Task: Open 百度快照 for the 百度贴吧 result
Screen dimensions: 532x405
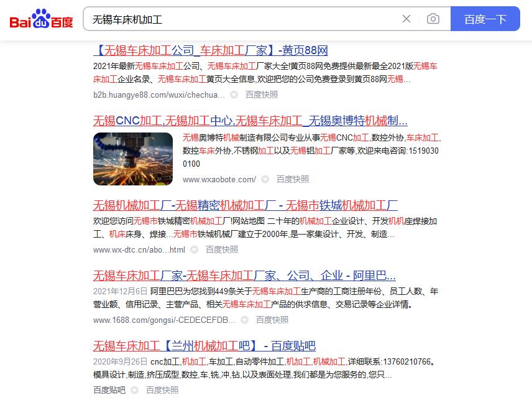Action: (162, 390)
